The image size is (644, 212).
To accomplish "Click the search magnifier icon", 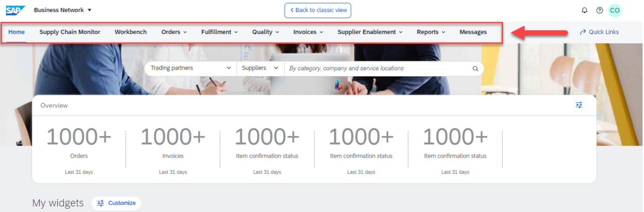I will pyautogui.click(x=475, y=69).
